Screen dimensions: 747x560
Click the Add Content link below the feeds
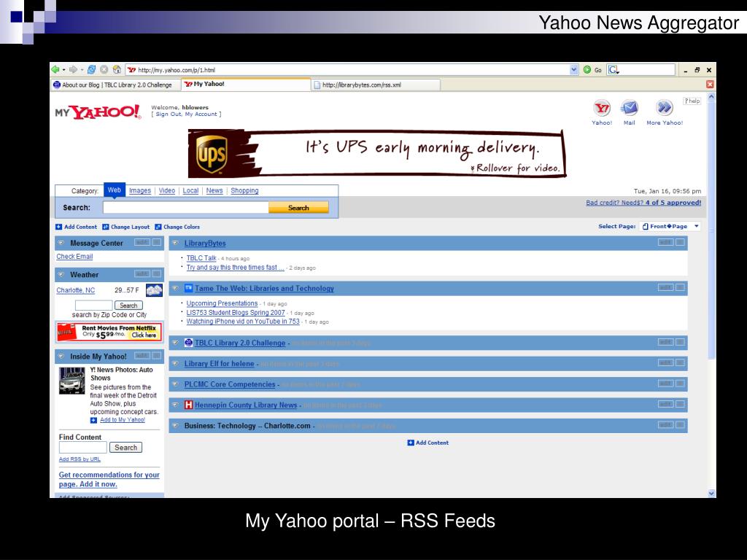point(427,443)
